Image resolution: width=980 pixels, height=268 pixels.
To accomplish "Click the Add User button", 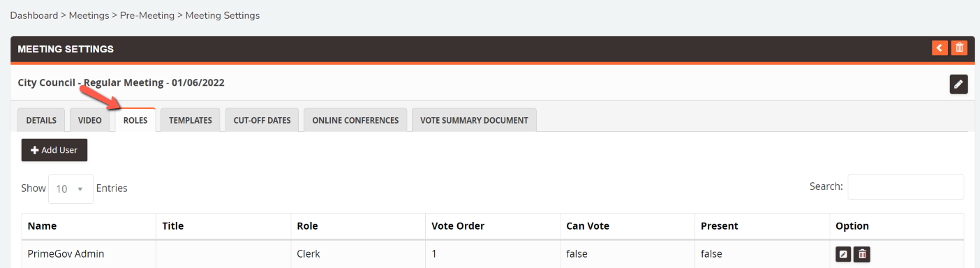I will (54, 150).
